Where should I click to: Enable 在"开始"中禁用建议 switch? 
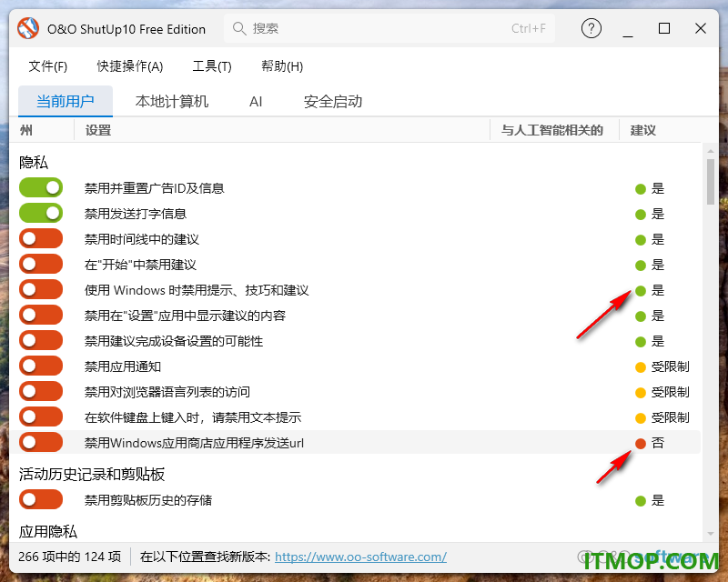click(x=41, y=264)
